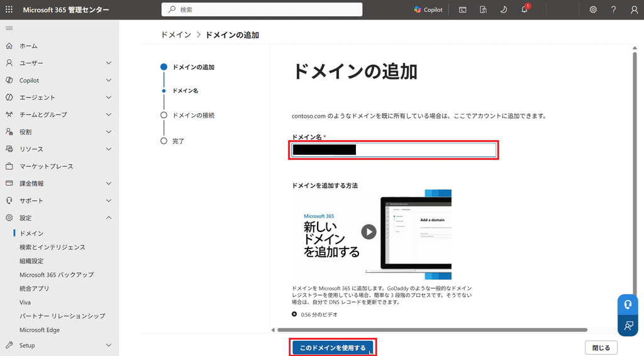Click scroll-left arrow of horizontal scrollbar
The image size is (644, 356).
[x=273, y=330]
